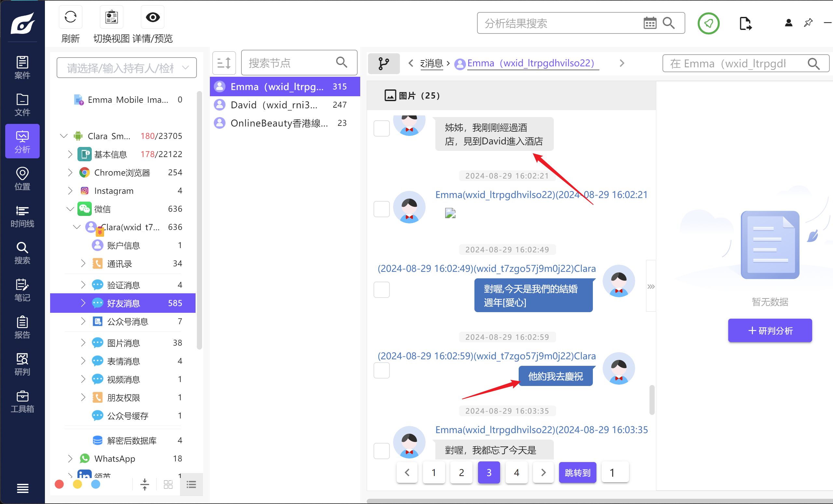This screenshot has width=833, height=504.
Task: Select the checkbox beside the 對喔,今天是我們的結婚週年 message
Action: tap(381, 289)
